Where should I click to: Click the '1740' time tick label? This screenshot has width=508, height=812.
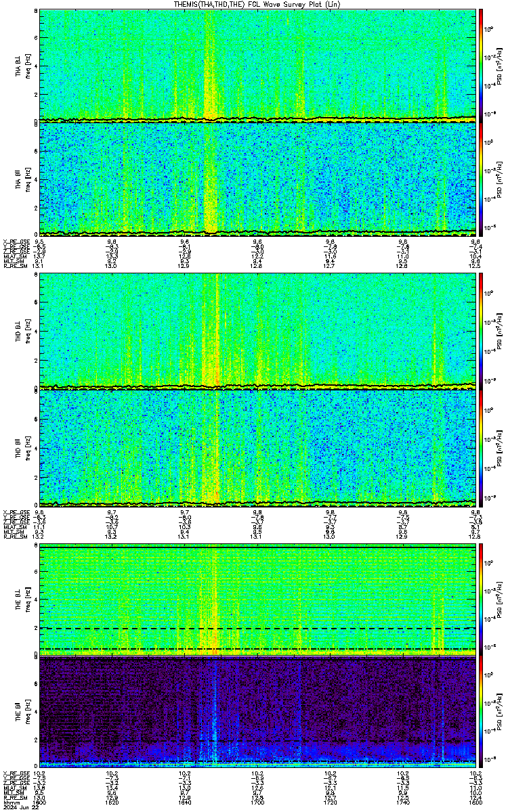point(403,803)
